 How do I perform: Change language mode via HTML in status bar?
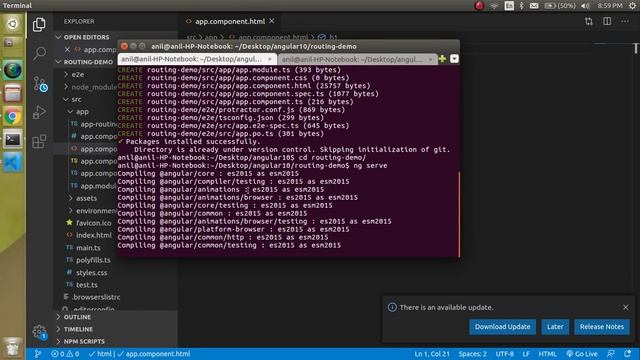(547, 354)
